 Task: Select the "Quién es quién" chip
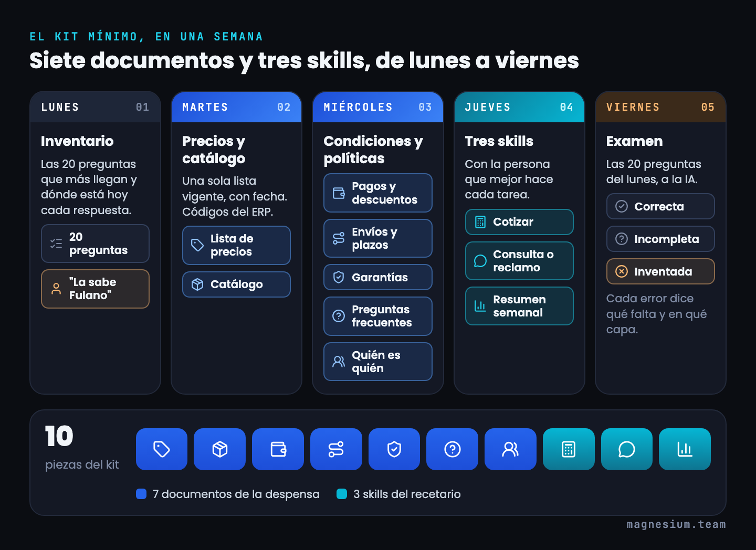pos(378,362)
